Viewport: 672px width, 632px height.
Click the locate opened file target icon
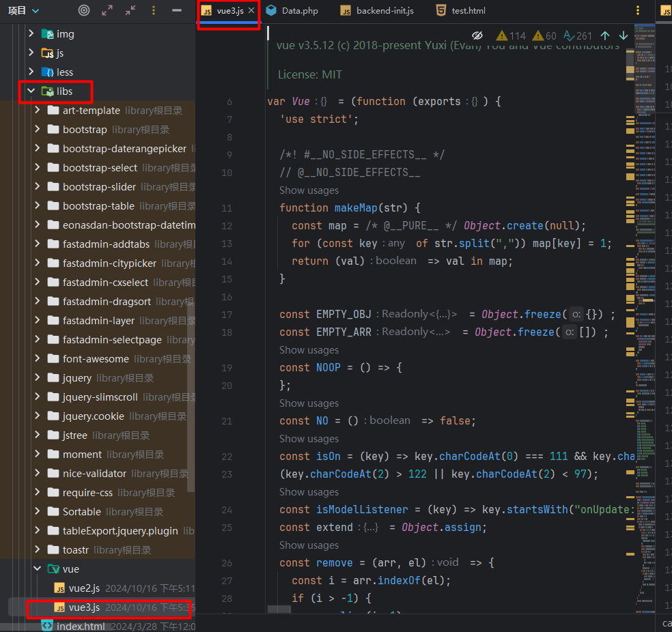[84, 10]
